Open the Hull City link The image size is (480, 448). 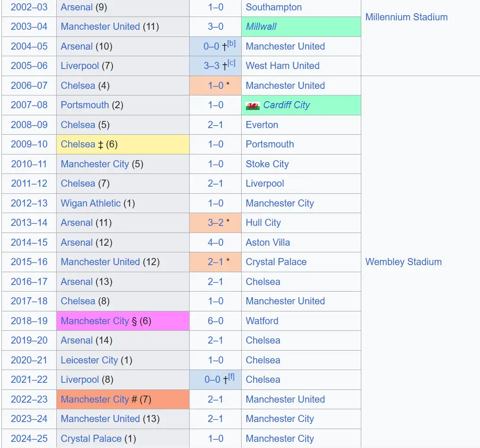tap(263, 223)
